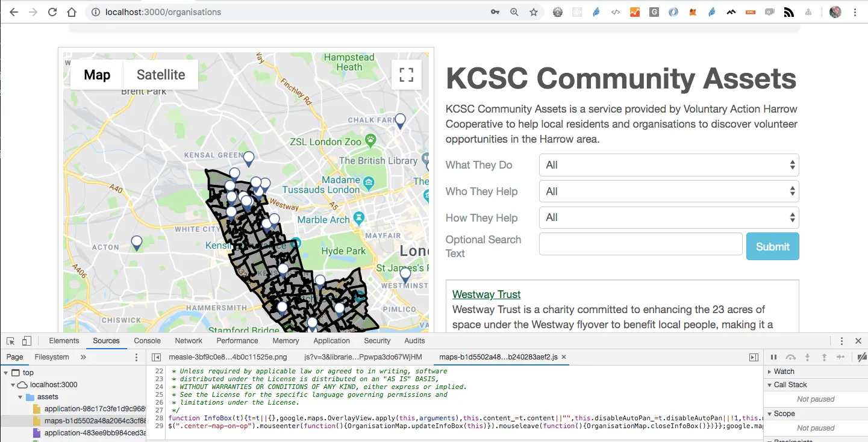Click line number 28 in source gutter
The image size is (868, 442).
(x=159, y=417)
